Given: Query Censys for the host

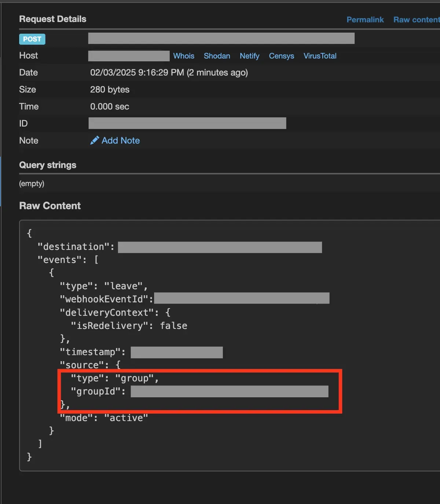Looking at the screenshot, I should coord(281,56).
